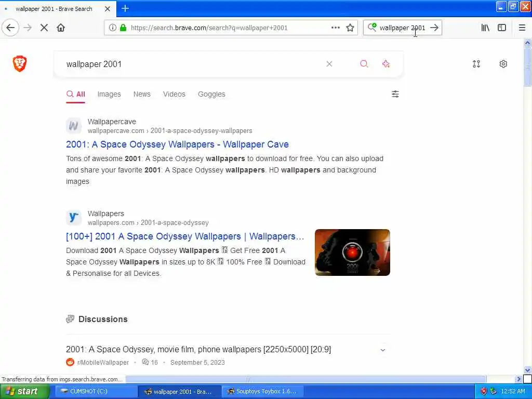The width and height of the screenshot is (532, 399).
Task: Click the rerank results icon
Action: click(476, 64)
